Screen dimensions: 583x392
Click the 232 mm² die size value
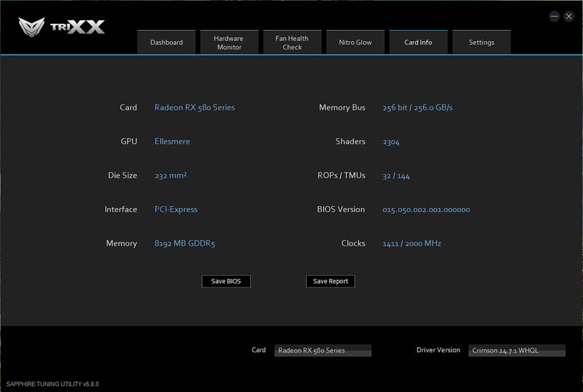[171, 175]
